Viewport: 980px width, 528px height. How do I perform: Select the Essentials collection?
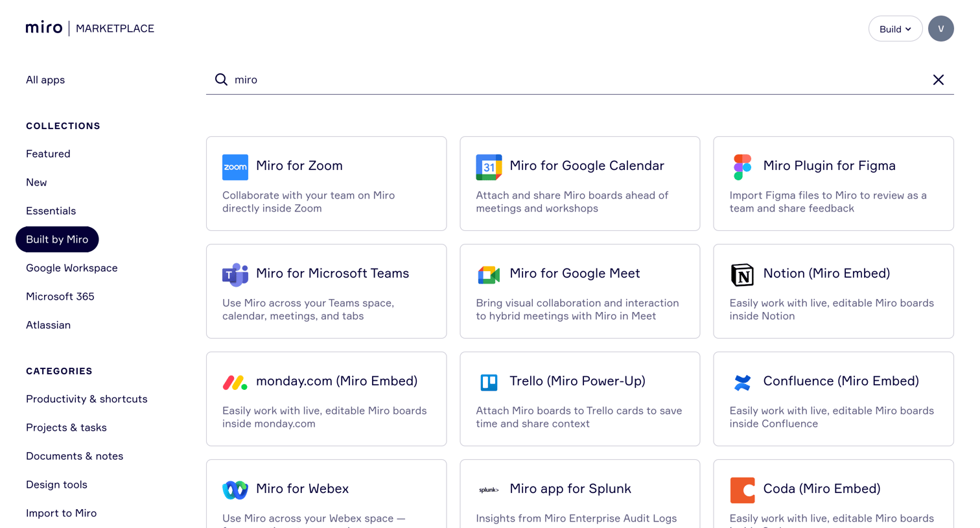coord(51,211)
